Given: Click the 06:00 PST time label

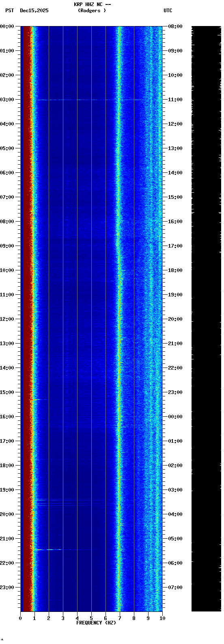Looking at the screenshot, I should (x=7, y=173).
